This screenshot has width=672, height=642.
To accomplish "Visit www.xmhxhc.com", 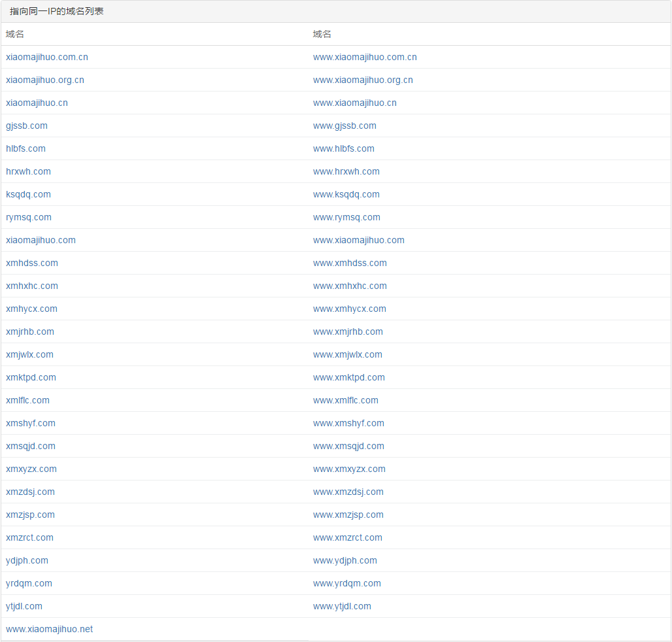I will 350,286.
